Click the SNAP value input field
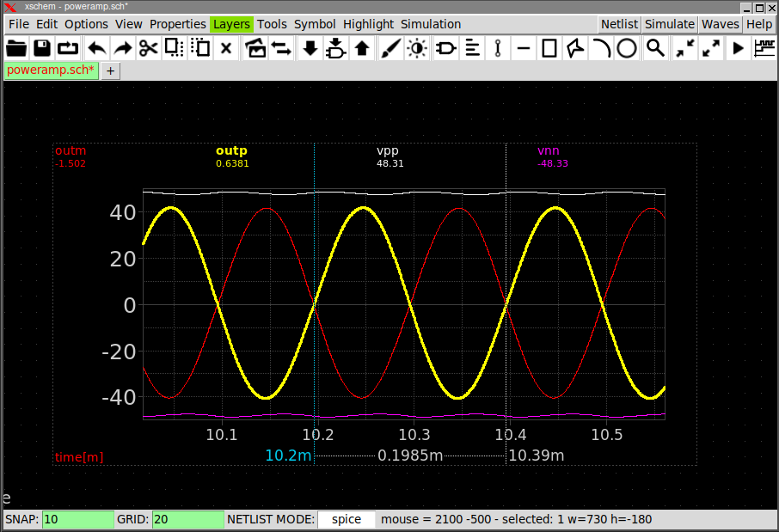 [x=77, y=520]
